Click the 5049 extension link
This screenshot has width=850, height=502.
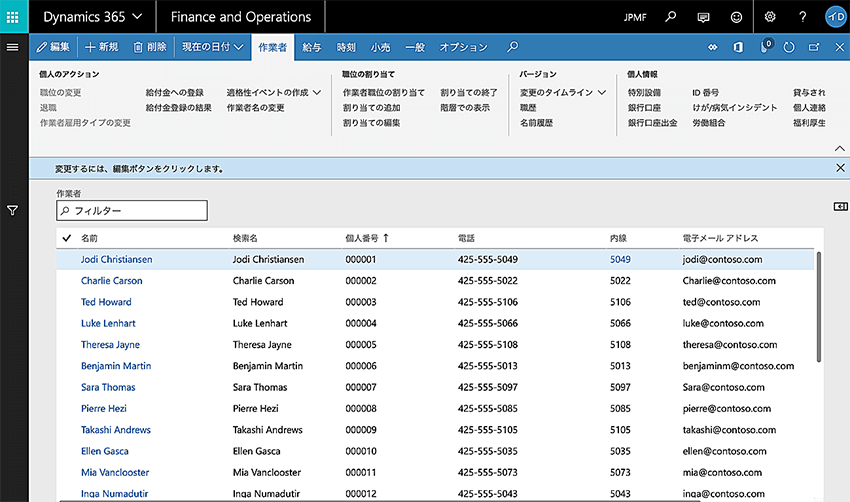[x=620, y=259]
